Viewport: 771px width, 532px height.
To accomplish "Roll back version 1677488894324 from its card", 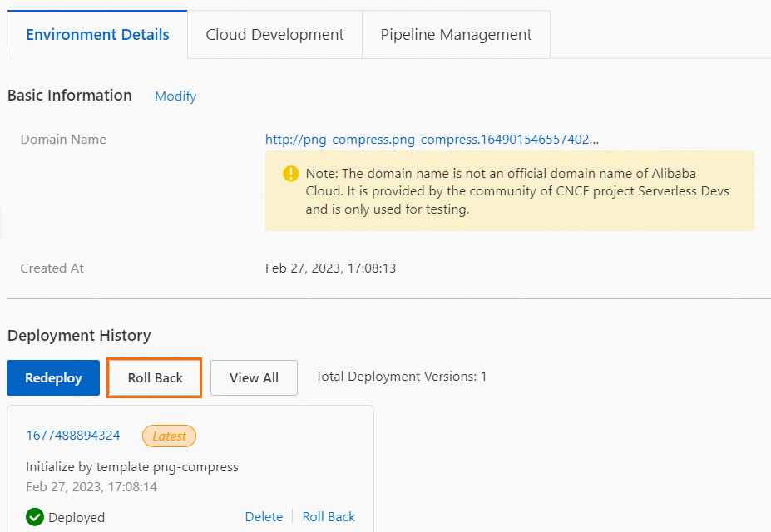I will click(x=329, y=516).
